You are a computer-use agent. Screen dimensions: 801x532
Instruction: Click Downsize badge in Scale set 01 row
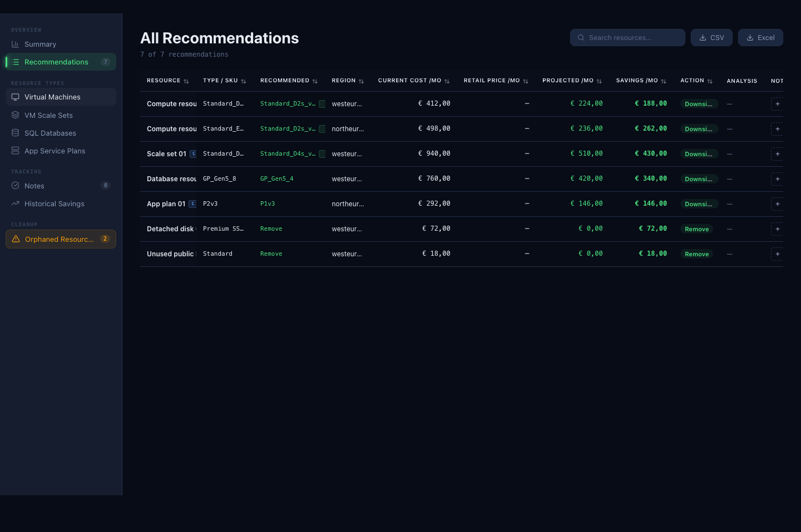pyautogui.click(x=699, y=154)
